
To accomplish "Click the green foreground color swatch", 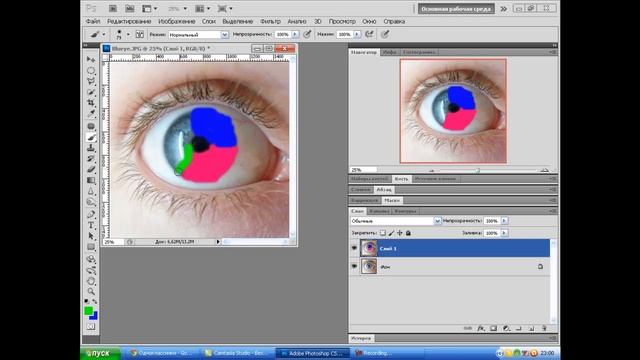I will [x=88, y=311].
